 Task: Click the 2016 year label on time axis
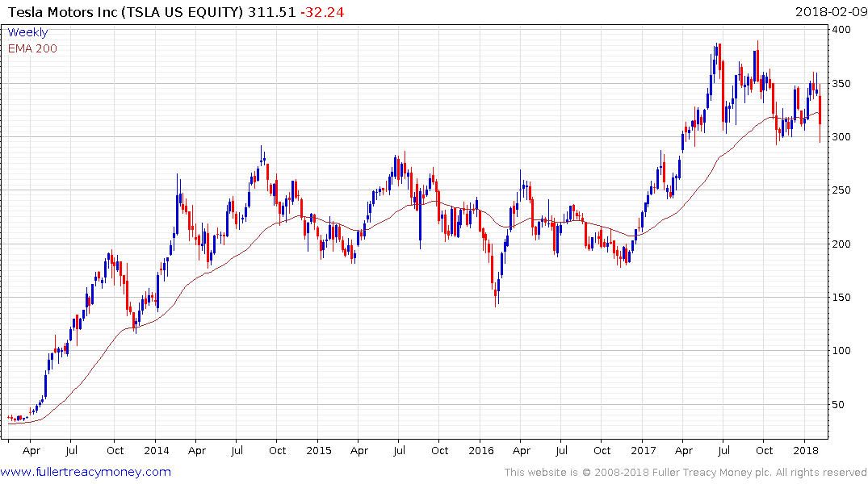(x=481, y=450)
